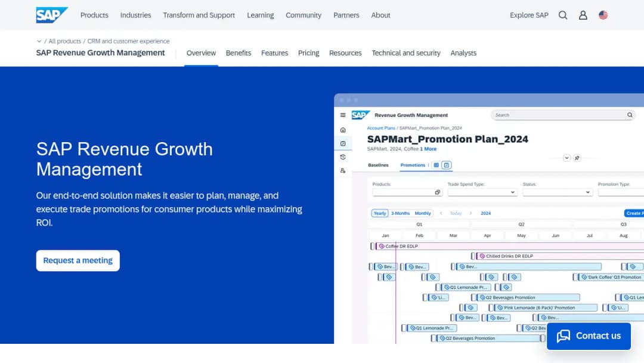
Task: Select the 3-Months view toggle
Action: 400,213
